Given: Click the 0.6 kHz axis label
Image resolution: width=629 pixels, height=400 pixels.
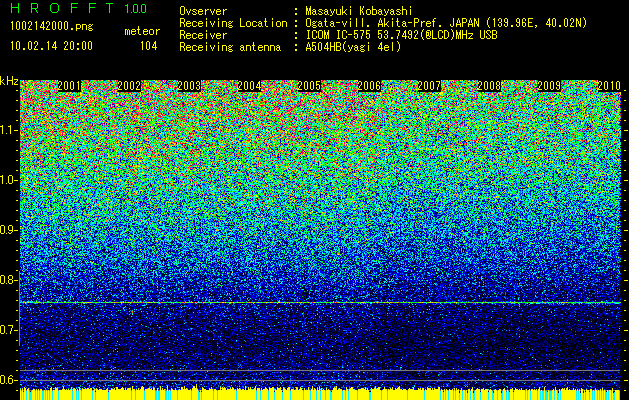Looking at the screenshot, I should 8,380.
